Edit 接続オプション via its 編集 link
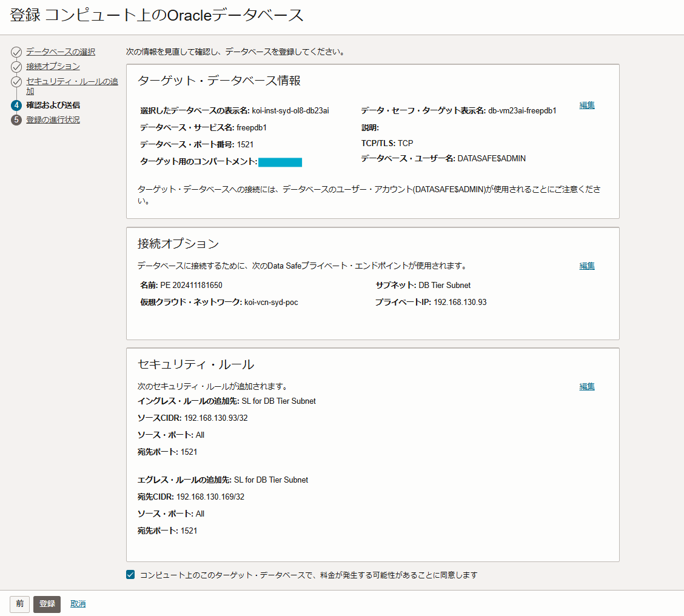 pos(586,265)
